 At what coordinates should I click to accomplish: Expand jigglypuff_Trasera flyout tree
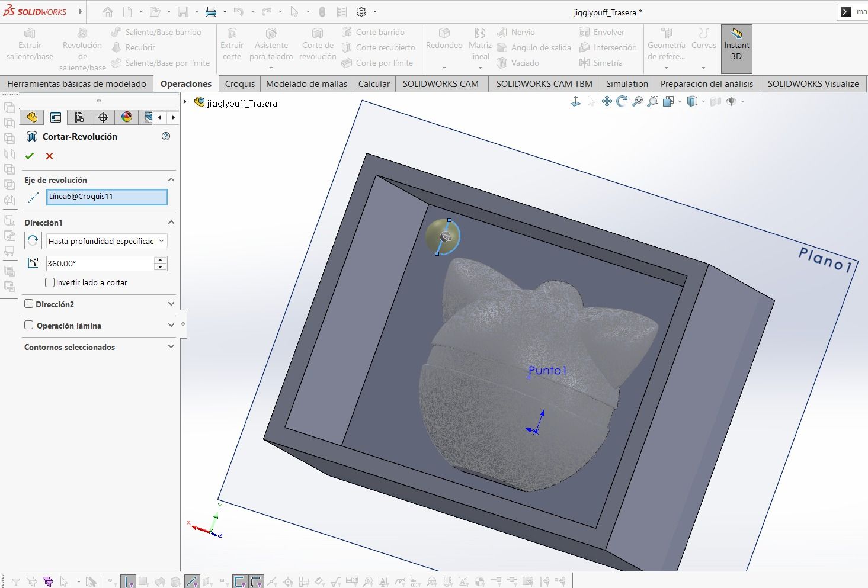(x=185, y=102)
